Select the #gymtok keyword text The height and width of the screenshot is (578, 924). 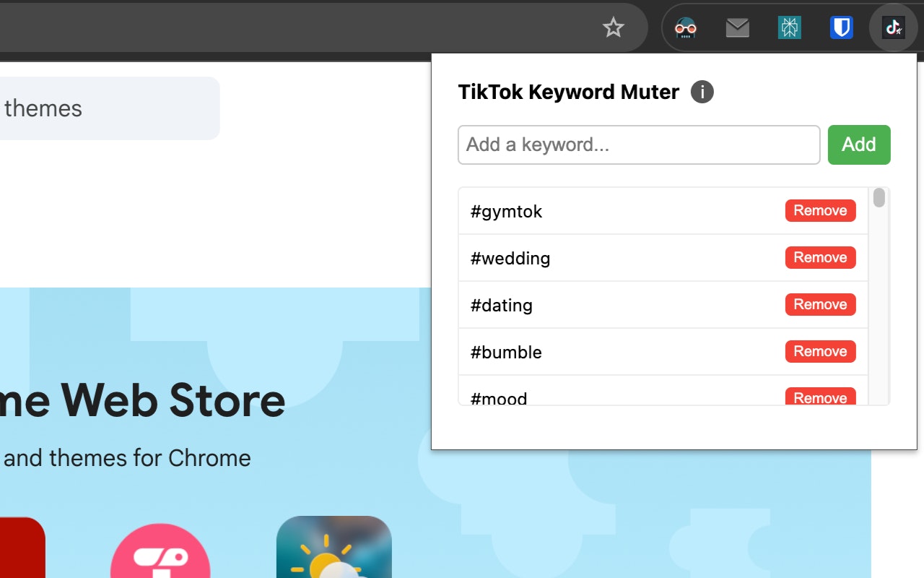click(x=506, y=212)
